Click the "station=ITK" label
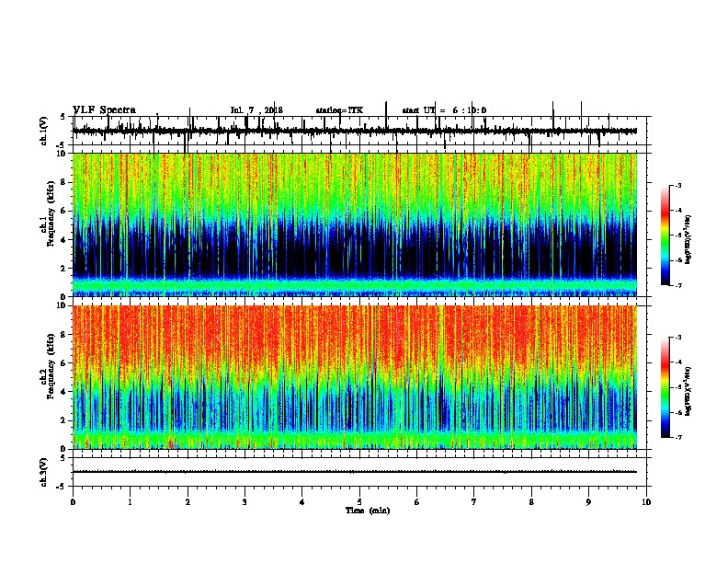 340,110
